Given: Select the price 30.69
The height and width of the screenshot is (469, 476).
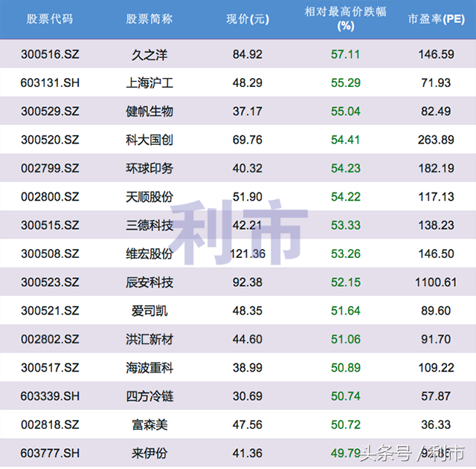Looking at the screenshot, I should [248, 396].
